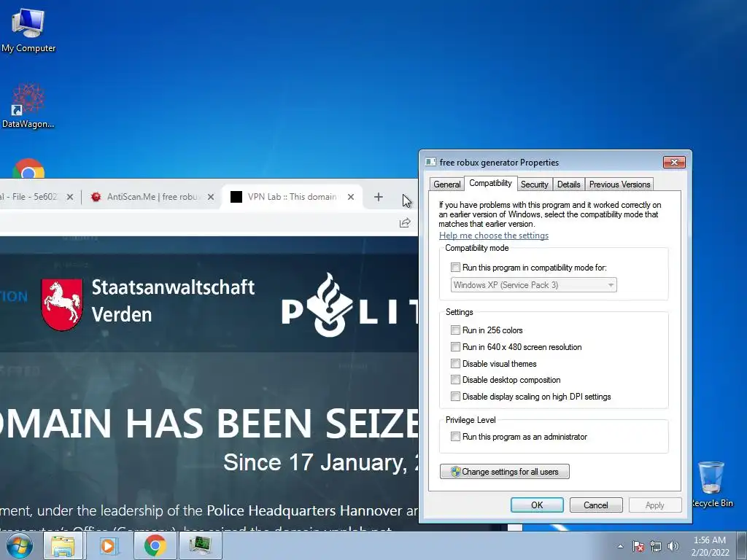Viewport: 747px width, 560px height.
Task: Click the Windows Start orb
Action: click(x=20, y=545)
